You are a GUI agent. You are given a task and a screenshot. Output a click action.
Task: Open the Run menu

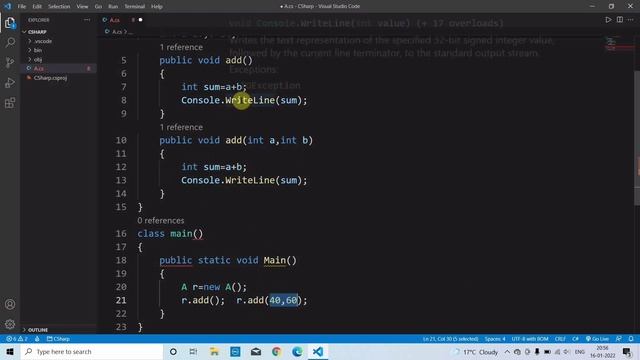coord(113,7)
